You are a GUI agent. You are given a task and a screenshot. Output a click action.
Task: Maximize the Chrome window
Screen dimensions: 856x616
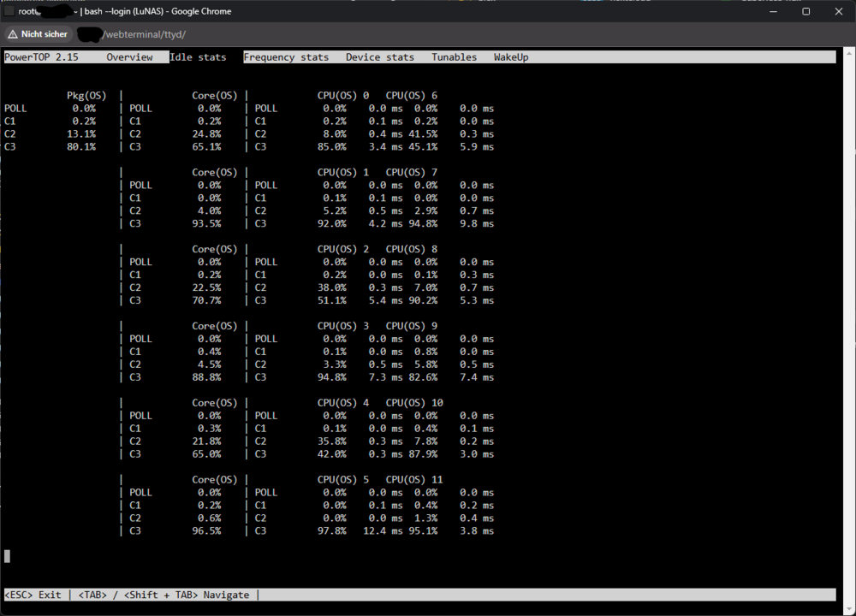point(805,11)
